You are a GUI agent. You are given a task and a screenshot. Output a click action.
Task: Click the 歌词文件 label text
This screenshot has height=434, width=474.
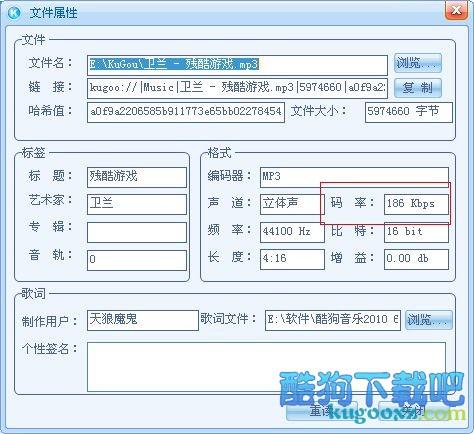click(228, 318)
